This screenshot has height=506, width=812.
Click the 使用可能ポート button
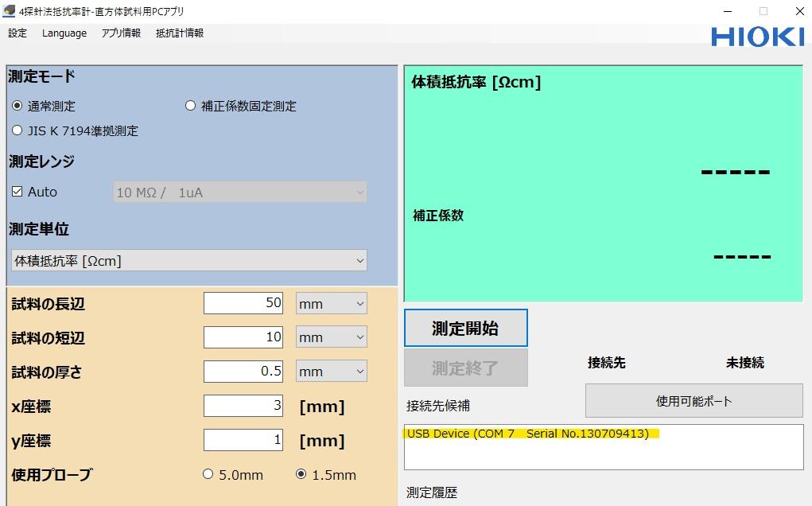pos(693,400)
